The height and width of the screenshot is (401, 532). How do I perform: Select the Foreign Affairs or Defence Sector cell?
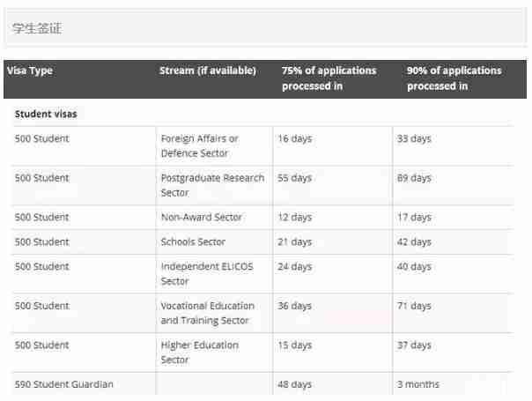[x=199, y=146]
